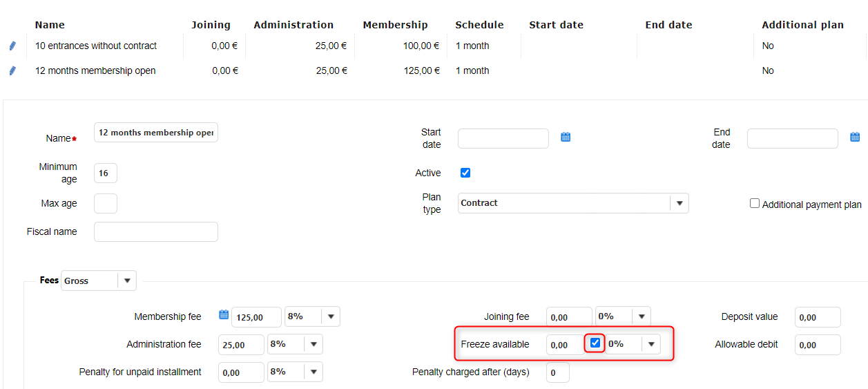868x389 pixels.
Task: Click the Deposit value input field
Action: click(x=818, y=317)
